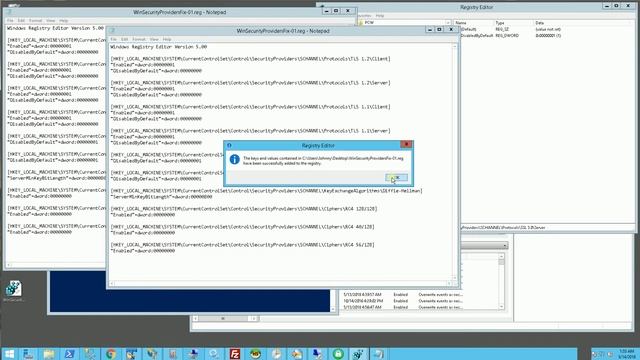Click the TLS 1.2\Server key line in front Notepad
The width and height of the screenshot is (640, 360).
[x=250, y=83]
